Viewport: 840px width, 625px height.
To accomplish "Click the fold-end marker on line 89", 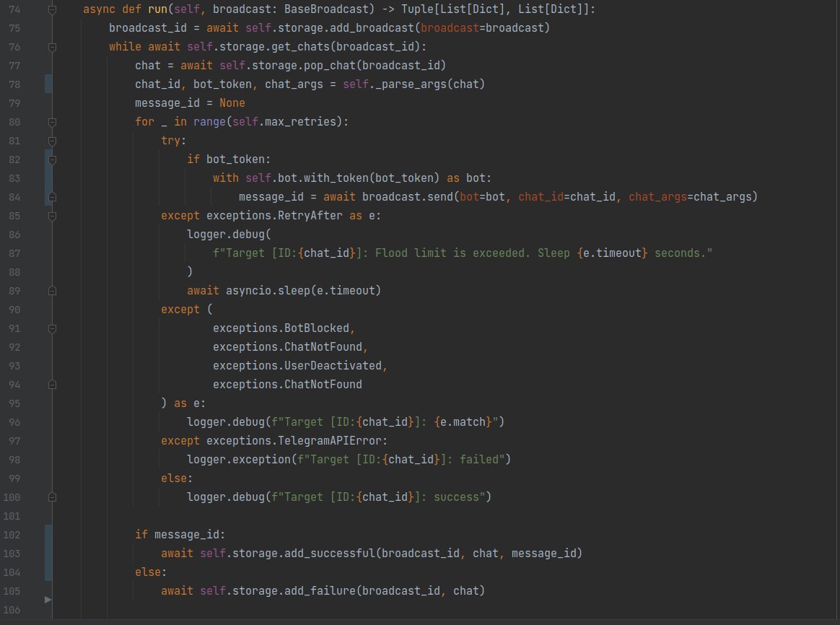I will (52, 291).
